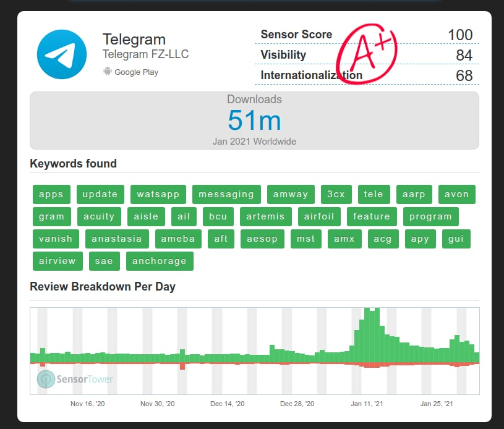Image resolution: width=504 pixels, height=429 pixels.
Task: Click the 'gui' keyword tag
Action: point(456,239)
